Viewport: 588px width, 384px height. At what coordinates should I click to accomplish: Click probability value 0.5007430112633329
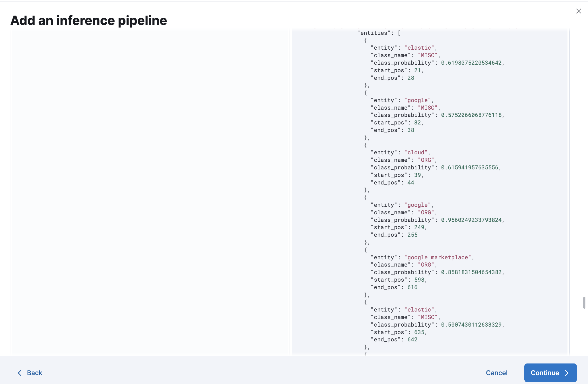pyautogui.click(x=471, y=325)
